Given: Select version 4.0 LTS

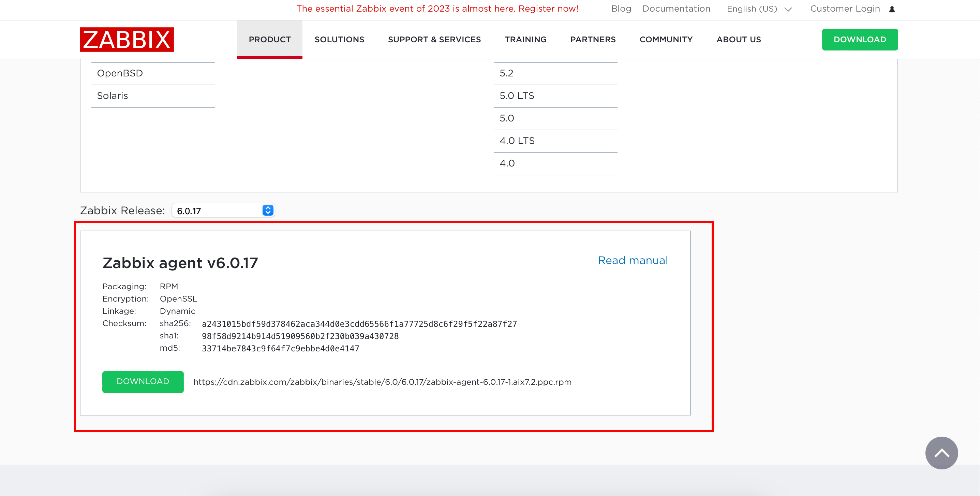Looking at the screenshot, I should (555, 141).
